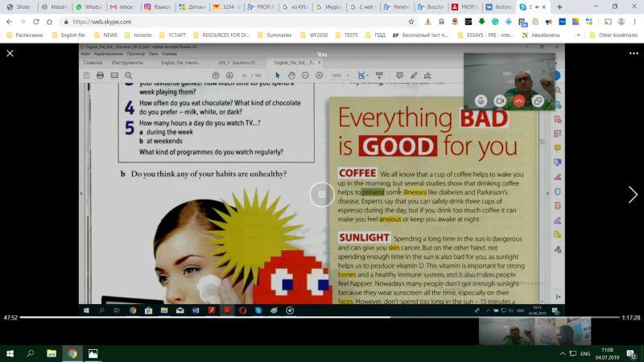Close the media viewer with the X icon
The height and width of the screenshot is (362, 644).
click(x=10, y=53)
